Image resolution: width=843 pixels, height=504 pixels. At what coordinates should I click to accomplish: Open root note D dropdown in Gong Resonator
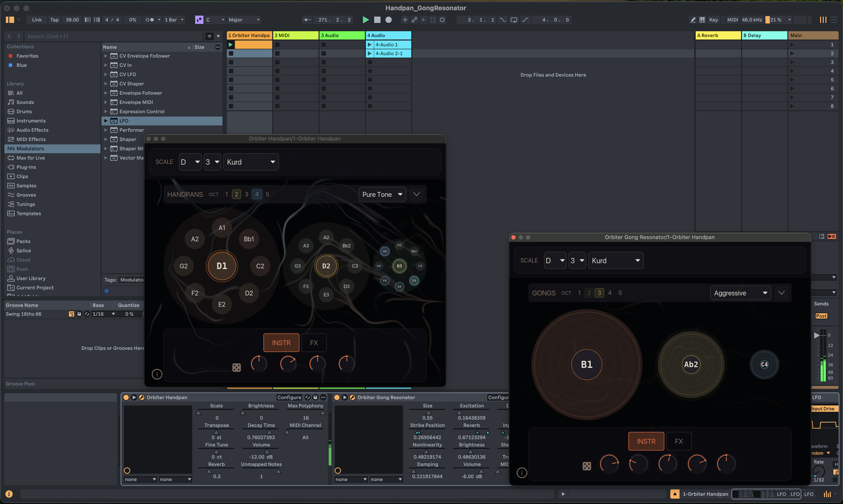tap(555, 261)
